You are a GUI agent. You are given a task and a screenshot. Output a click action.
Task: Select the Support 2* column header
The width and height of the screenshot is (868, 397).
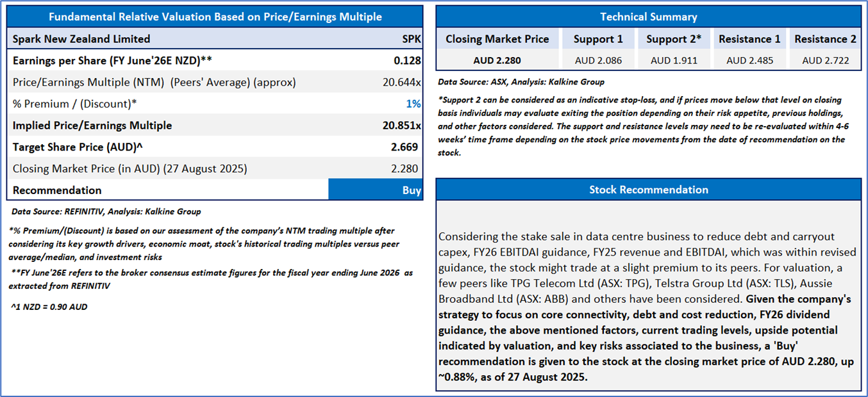[x=674, y=39]
